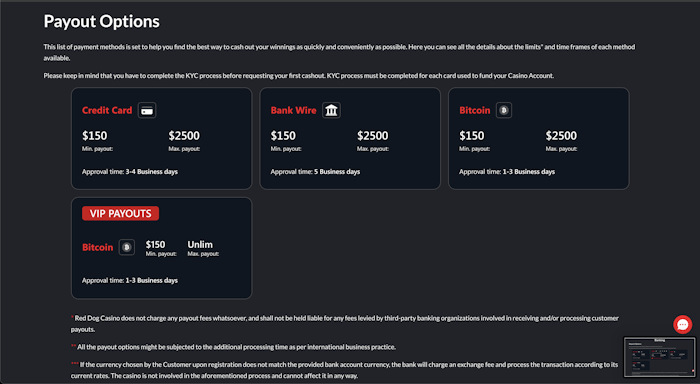Click the VIP $150 min payout value

click(155, 245)
